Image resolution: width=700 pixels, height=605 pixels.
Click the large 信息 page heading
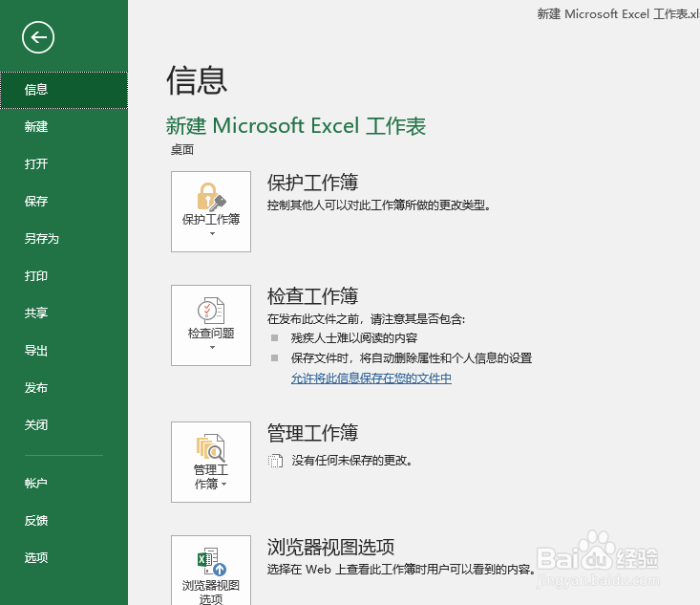pyautogui.click(x=197, y=80)
